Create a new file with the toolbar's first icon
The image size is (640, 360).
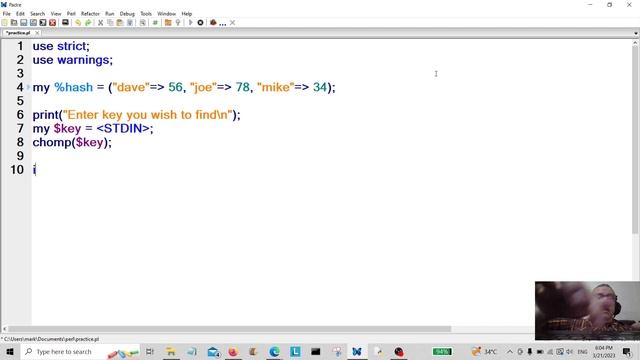4,23
